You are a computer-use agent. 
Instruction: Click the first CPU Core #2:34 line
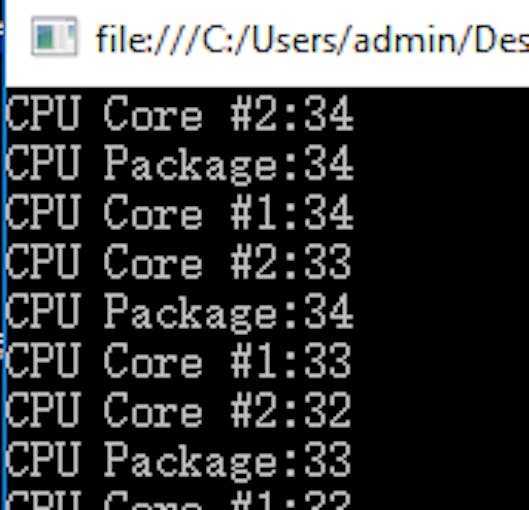point(180,113)
